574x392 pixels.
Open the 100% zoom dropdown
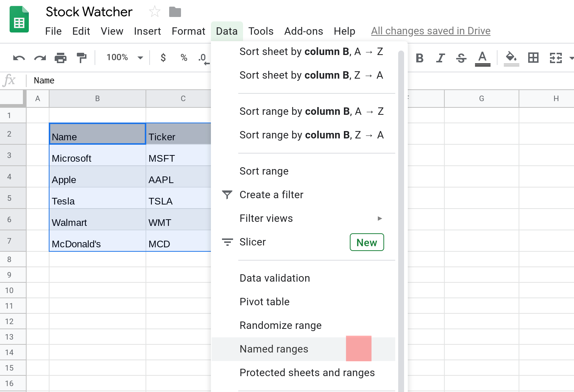[124, 58]
